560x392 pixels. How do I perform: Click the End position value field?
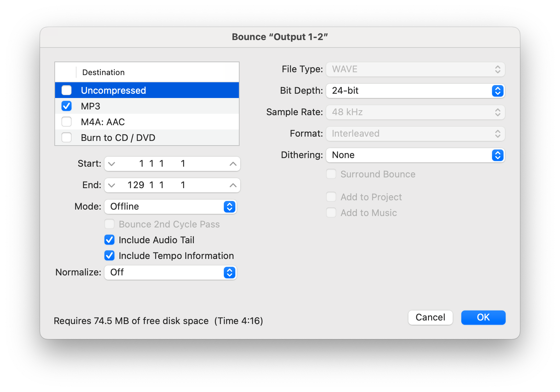pos(172,185)
